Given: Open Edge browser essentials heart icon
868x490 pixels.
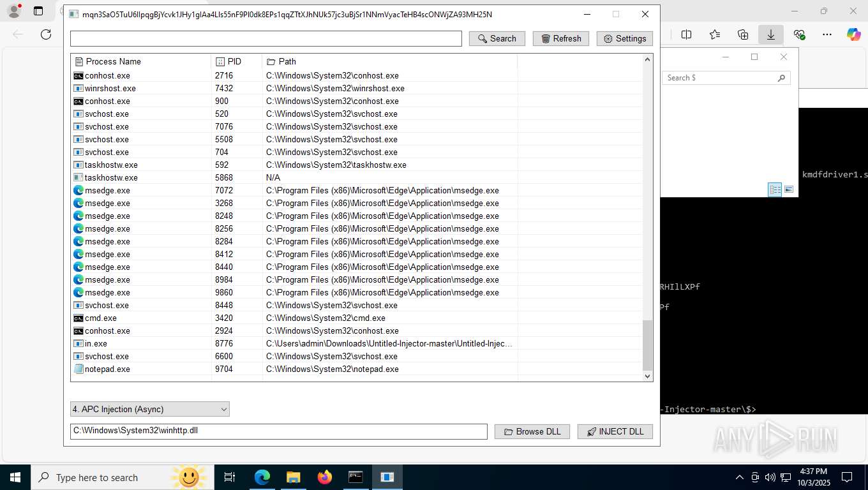Looking at the screenshot, I should (799, 34).
